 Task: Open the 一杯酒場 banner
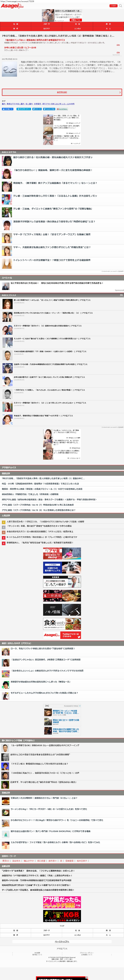(x=62, y=596)
